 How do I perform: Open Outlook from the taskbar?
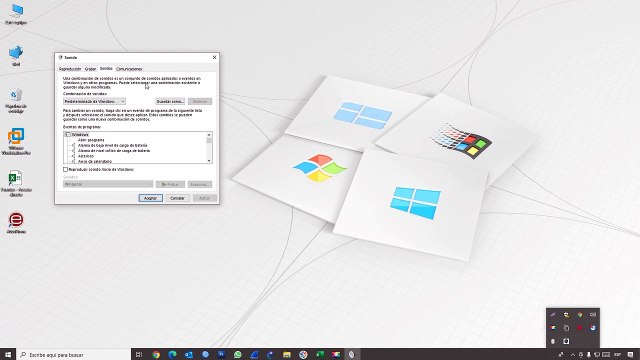coord(189,354)
